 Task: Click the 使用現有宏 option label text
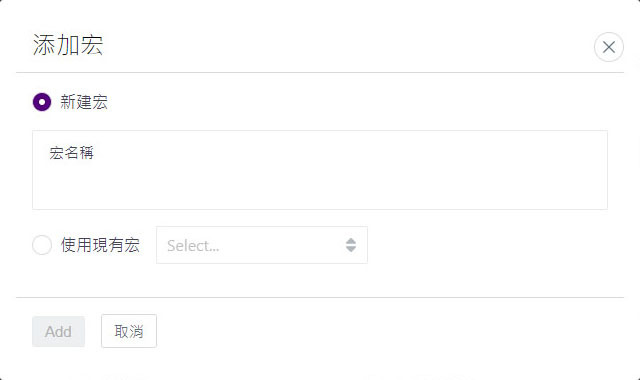coord(100,245)
